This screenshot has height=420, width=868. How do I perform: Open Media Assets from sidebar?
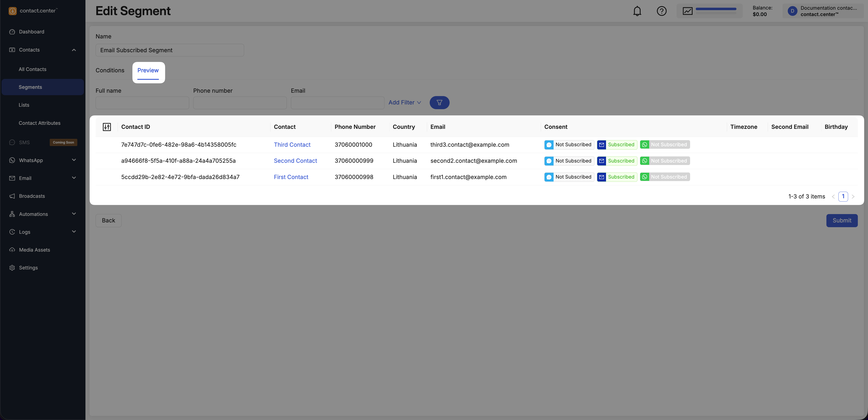click(x=34, y=250)
